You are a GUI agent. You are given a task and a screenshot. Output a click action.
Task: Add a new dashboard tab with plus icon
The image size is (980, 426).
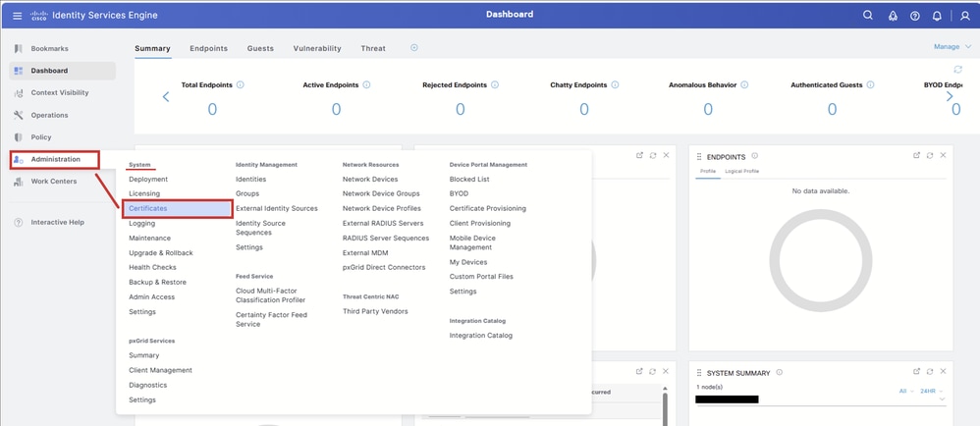[x=413, y=47]
